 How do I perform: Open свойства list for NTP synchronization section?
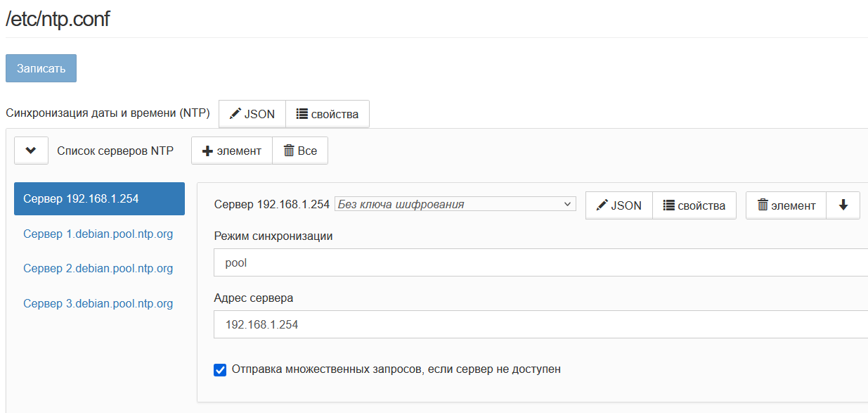coord(328,114)
